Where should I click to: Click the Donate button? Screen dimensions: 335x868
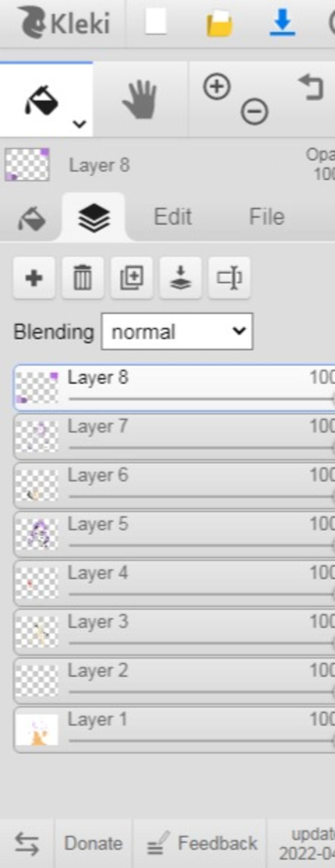pos(93,843)
